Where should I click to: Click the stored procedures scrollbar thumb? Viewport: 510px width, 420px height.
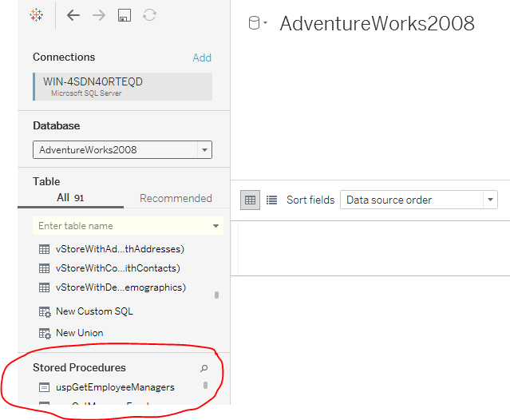point(205,385)
